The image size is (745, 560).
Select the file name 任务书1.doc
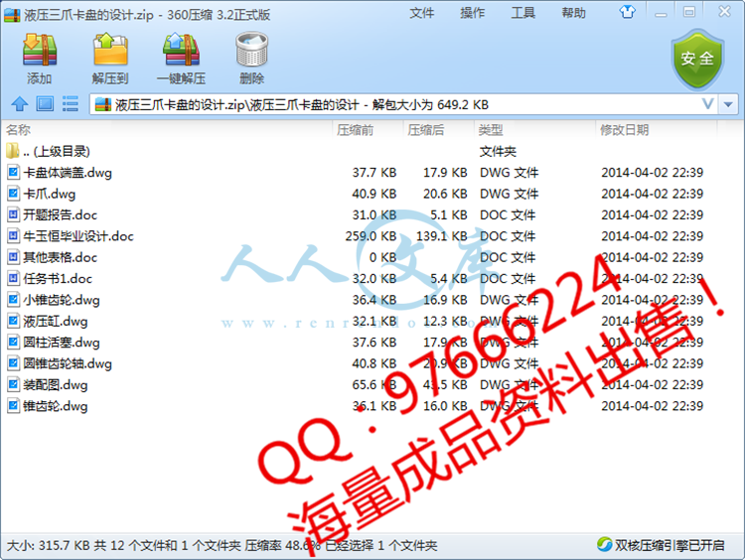coord(58,279)
